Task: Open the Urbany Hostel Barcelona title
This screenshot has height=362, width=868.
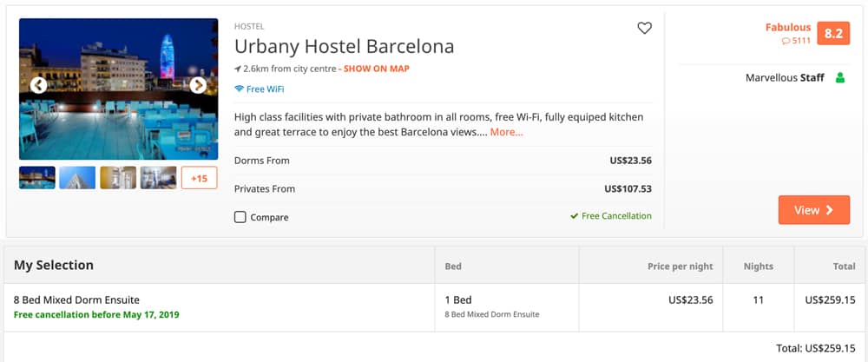Action: click(345, 46)
